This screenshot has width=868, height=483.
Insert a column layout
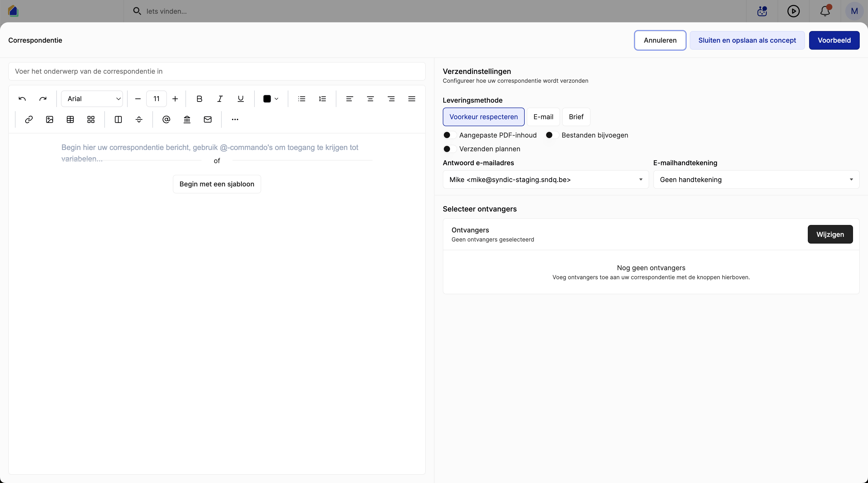(x=118, y=119)
